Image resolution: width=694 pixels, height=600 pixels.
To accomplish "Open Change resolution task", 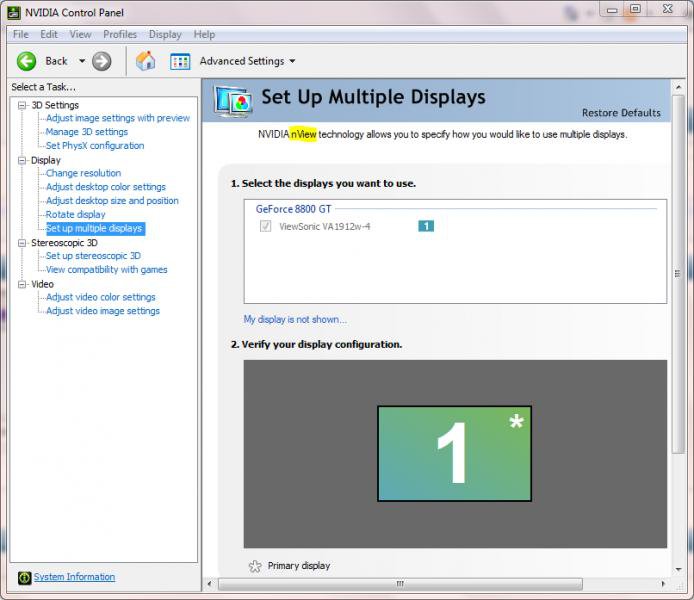I will click(x=83, y=173).
